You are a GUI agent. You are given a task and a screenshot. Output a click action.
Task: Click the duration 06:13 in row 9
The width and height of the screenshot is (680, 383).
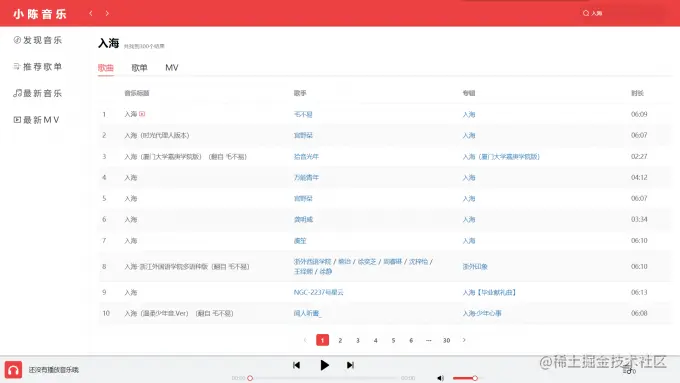[x=639, y=292]
